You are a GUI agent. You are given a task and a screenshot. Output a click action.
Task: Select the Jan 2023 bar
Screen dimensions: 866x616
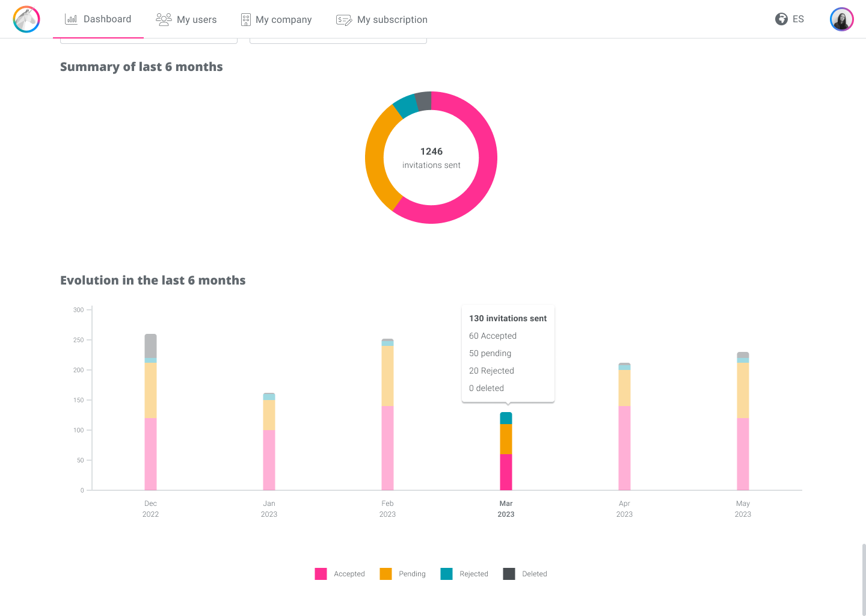click(x=269, y=442)
